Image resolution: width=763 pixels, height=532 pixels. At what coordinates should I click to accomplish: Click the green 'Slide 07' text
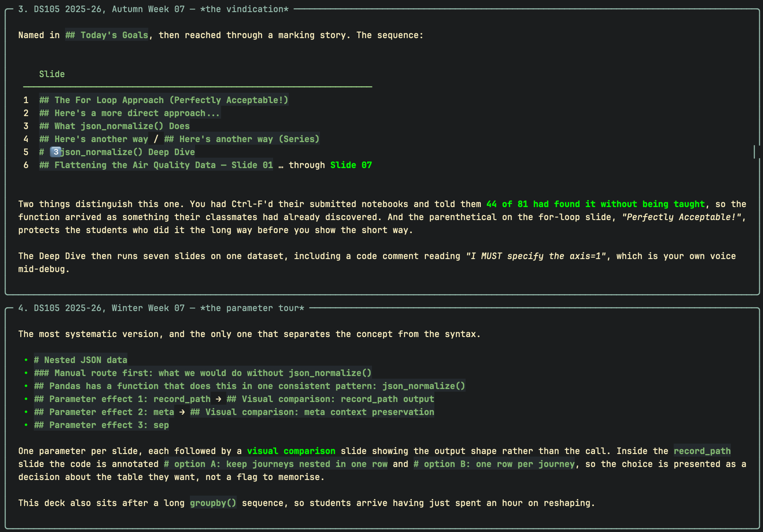point(351,165)
